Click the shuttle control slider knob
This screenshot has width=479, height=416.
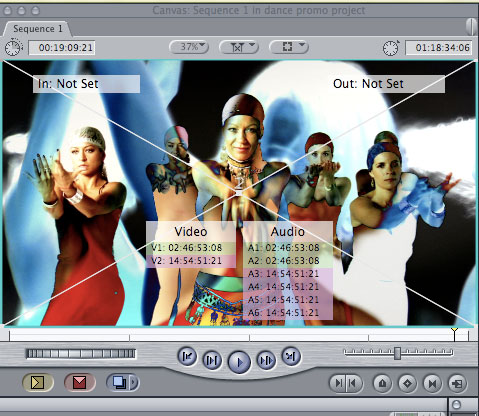tap(397, 353)
